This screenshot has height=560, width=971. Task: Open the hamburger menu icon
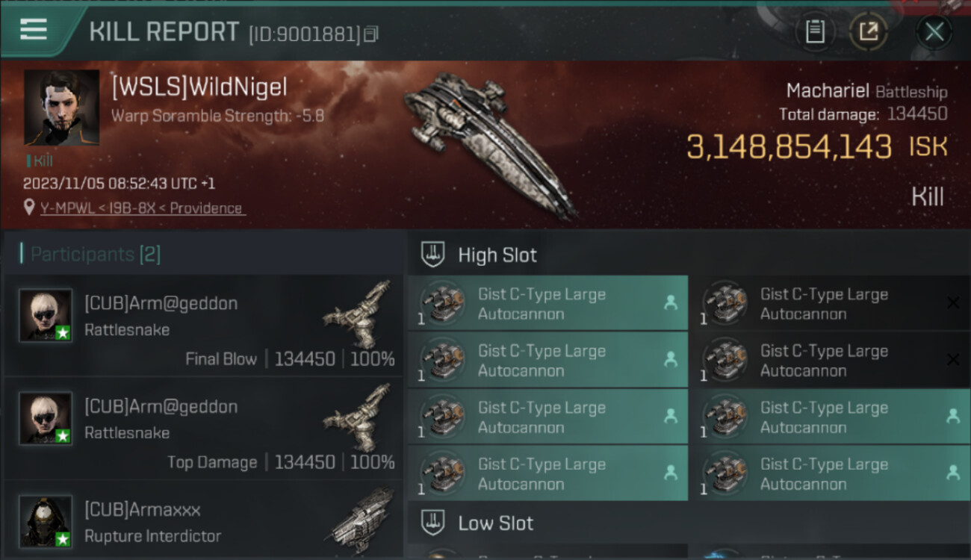tap(34, 30)
